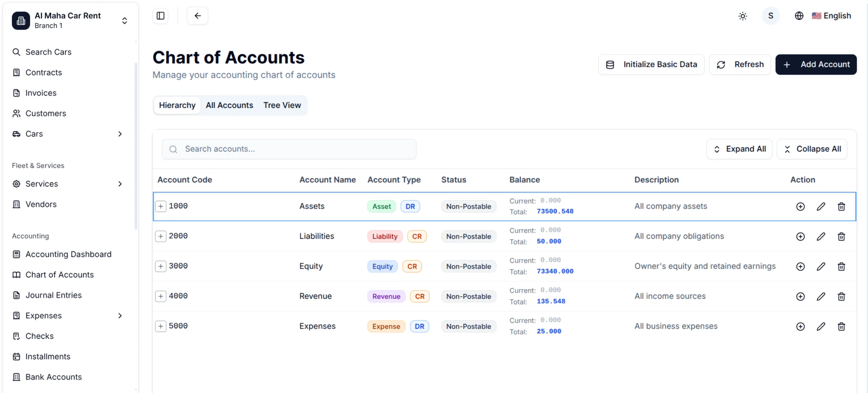Image resolution: width=868 pixels, height=393 pixels.
Task: Delete the Revenue account
Action: (841, 296)
